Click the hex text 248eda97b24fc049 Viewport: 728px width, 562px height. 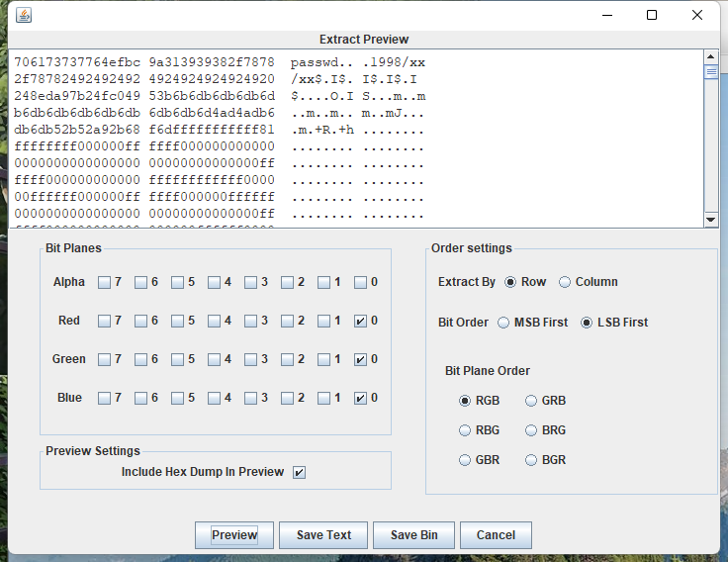tap(77, 96)
